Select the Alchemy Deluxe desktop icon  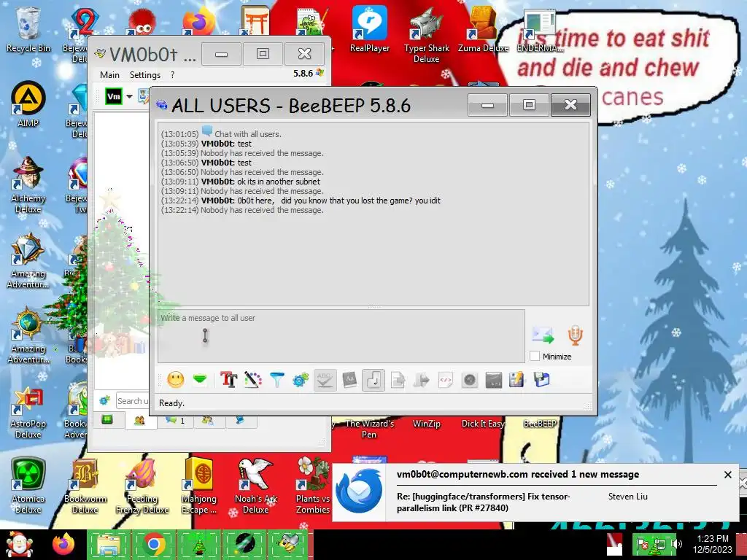(x=28, y=184)
